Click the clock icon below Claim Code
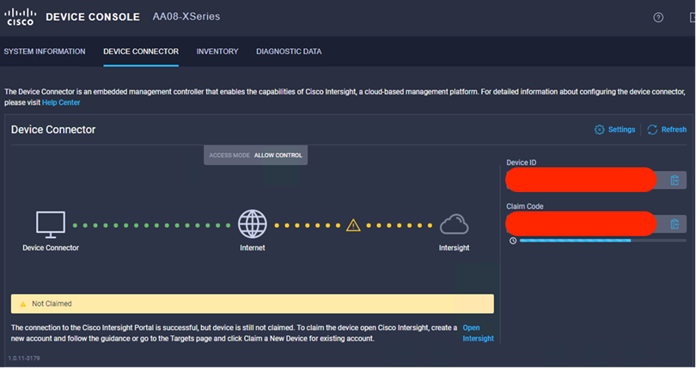This screenshot has height=368, width=696. [x=513, y=241]
